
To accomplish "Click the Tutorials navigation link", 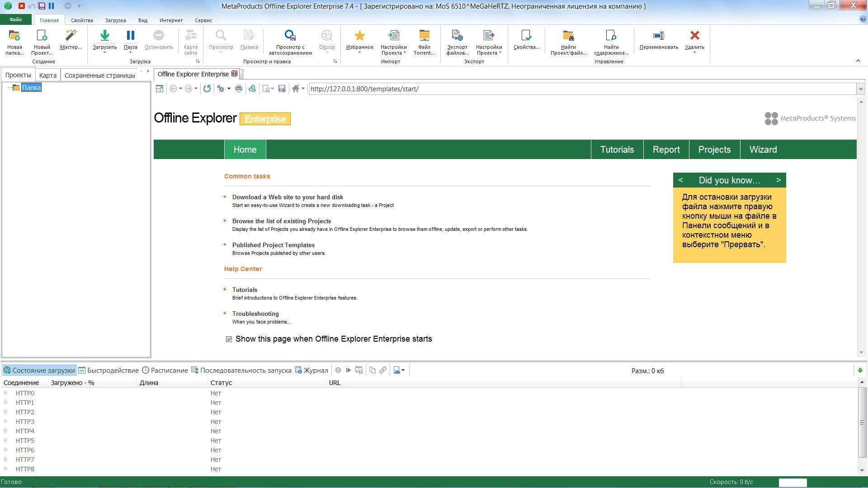I will 617,150.
